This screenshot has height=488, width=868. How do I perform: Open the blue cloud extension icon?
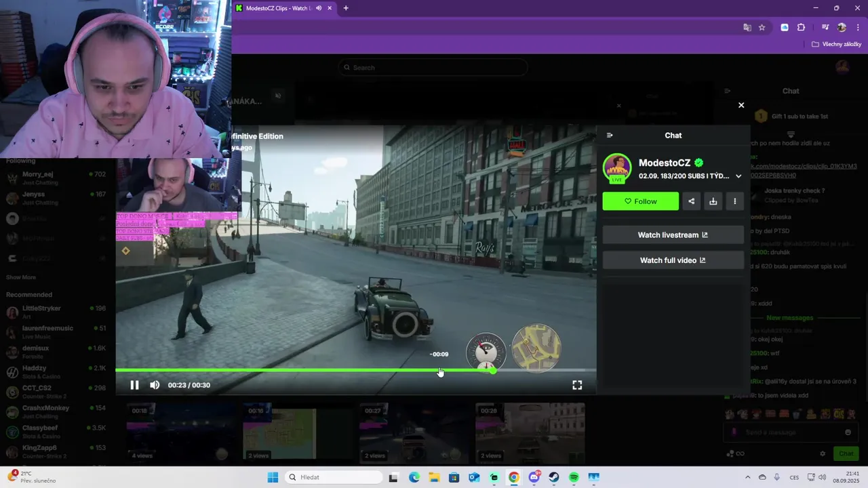pos(785,28)
